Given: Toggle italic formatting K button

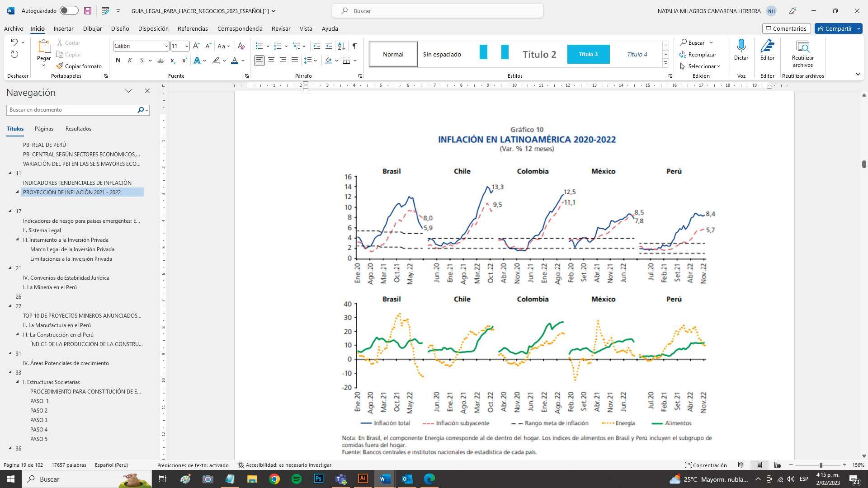Looking at the screenshot, I should click(x=130, y=60).
